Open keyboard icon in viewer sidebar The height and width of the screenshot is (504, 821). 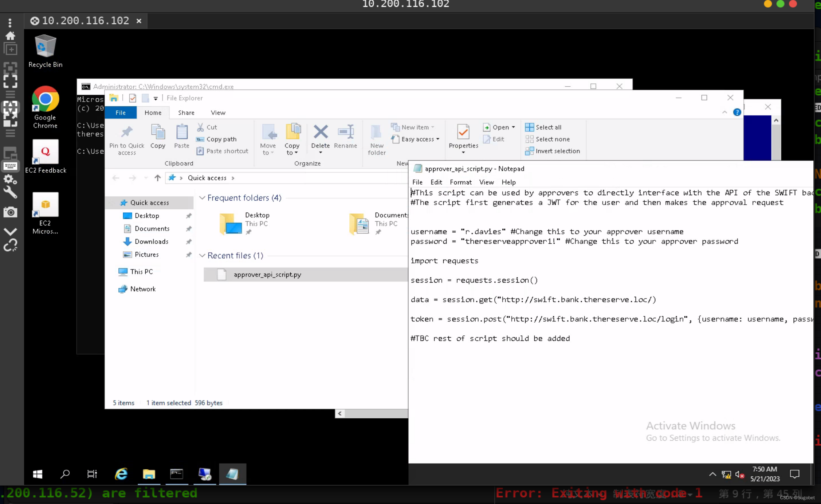[x=10, y=166]
